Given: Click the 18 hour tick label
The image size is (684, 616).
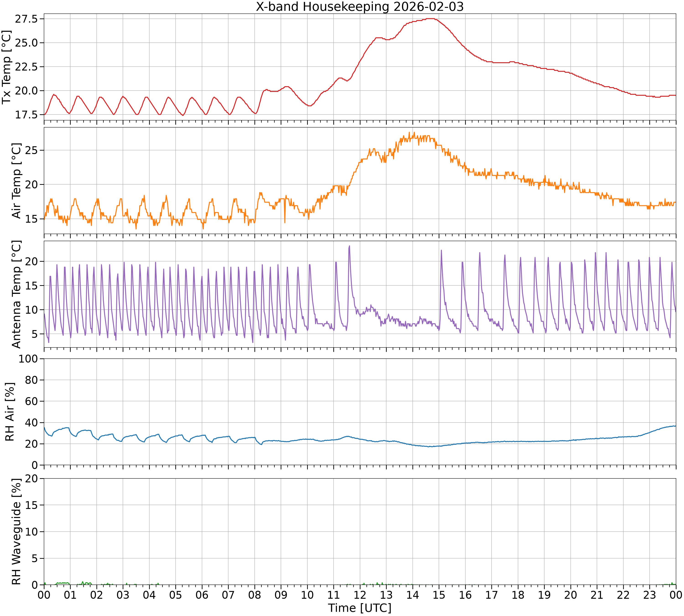Looking at the screenshot, I should [518, 595].
